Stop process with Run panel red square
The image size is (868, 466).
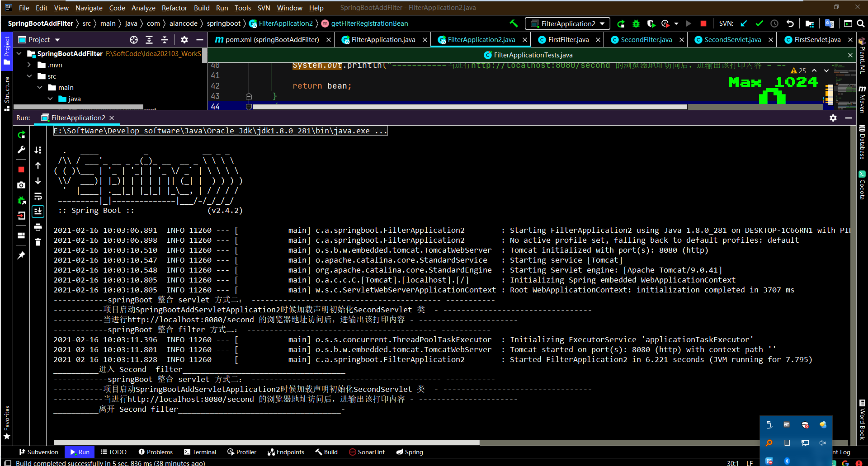click(21, 169)
